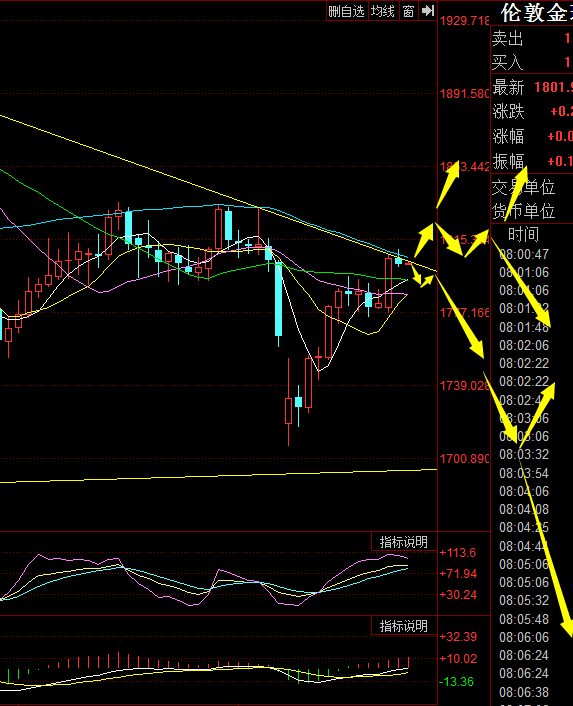This screenshot has height=706, width=573.
Task: Open 指标说明 for the upper oscillator panel
Action: [404, 542]
